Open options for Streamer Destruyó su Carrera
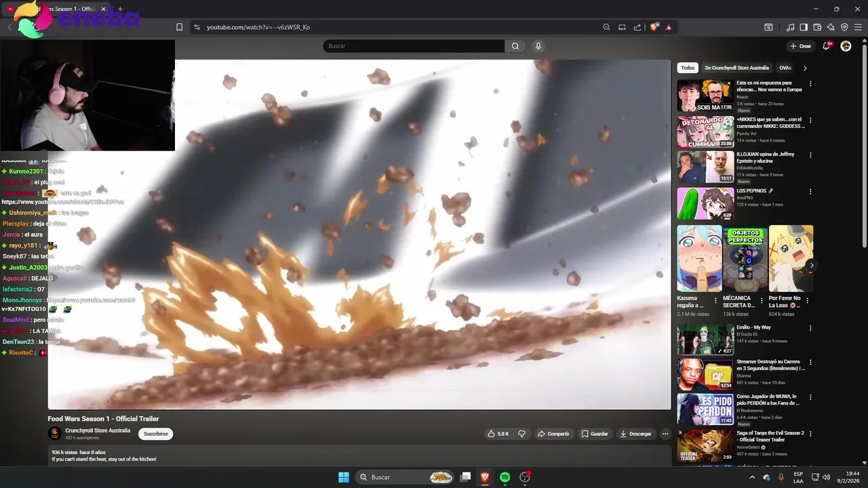868x488 pixels. coord(810,362)
